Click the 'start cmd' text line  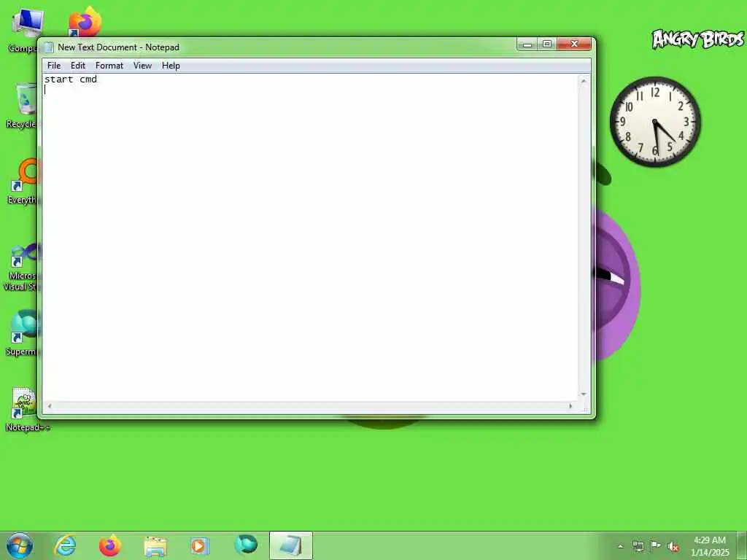tap(71, 79)
